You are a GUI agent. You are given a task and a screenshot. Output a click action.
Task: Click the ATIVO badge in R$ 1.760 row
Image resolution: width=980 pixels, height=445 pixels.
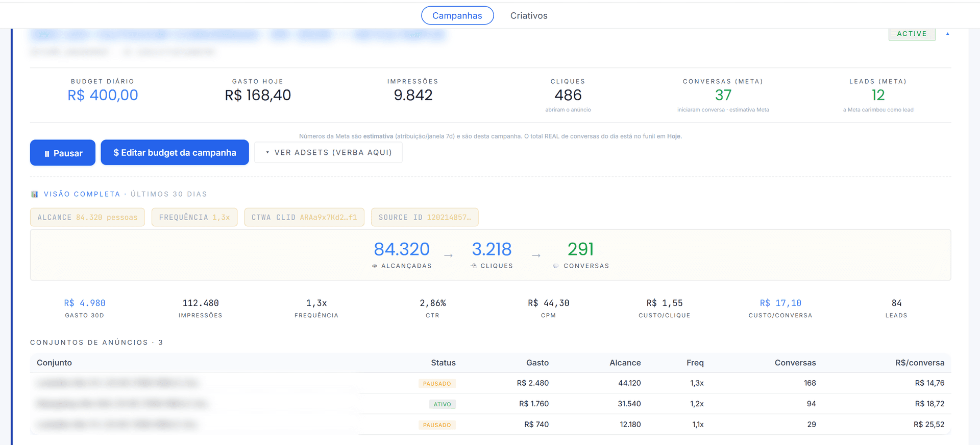(x=443, y=404)
